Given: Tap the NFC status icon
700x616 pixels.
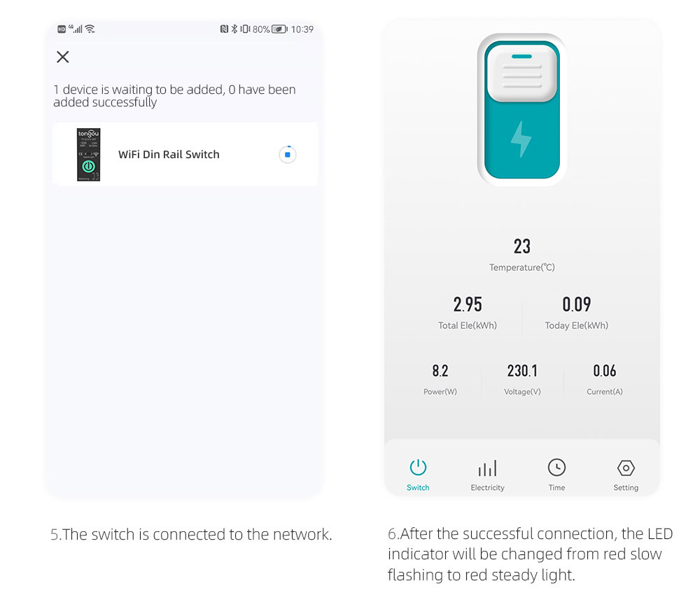Looking at the screenshot, I should 224,29.
